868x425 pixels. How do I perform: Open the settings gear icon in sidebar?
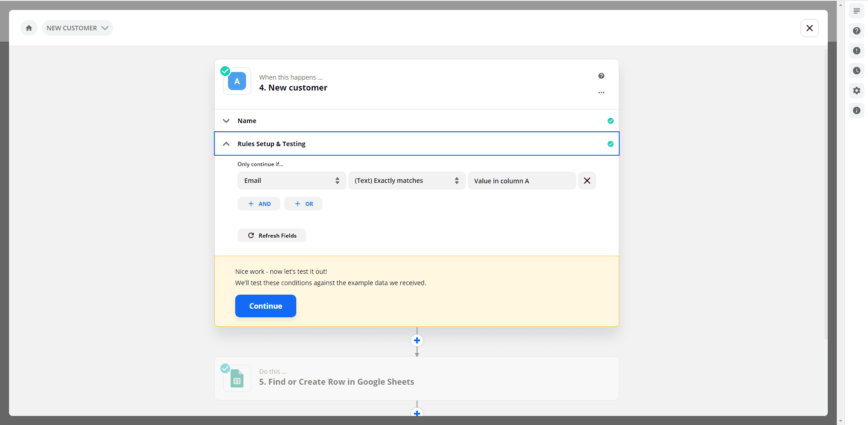pos(856,91)
